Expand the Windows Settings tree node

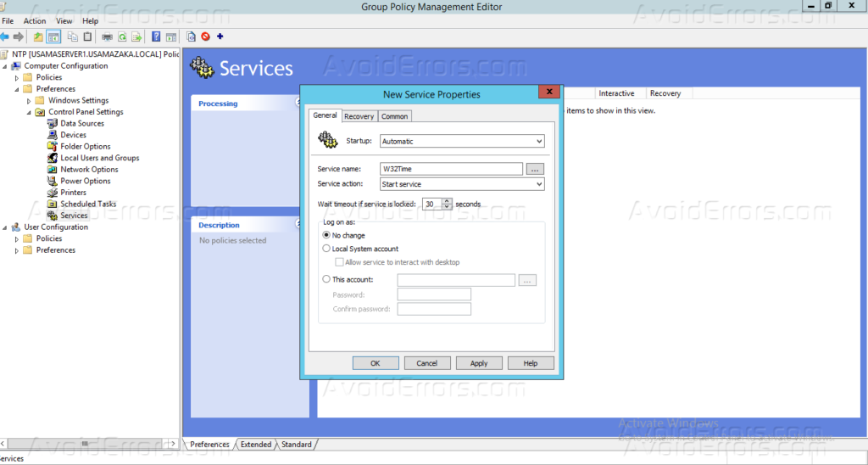coord(28,100)
